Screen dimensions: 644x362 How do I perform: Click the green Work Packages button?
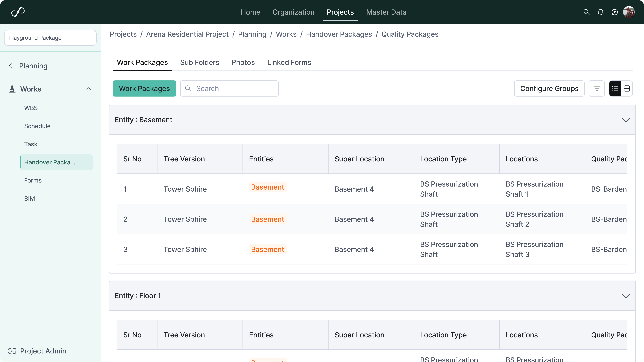144,88
